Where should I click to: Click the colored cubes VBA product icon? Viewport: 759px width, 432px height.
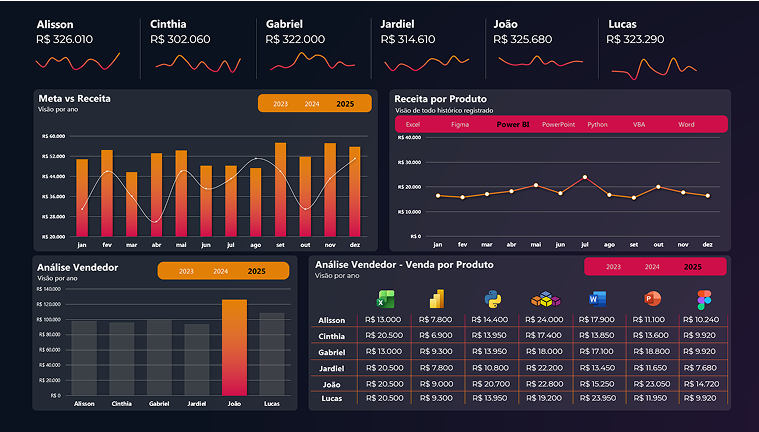coord(546,299)
